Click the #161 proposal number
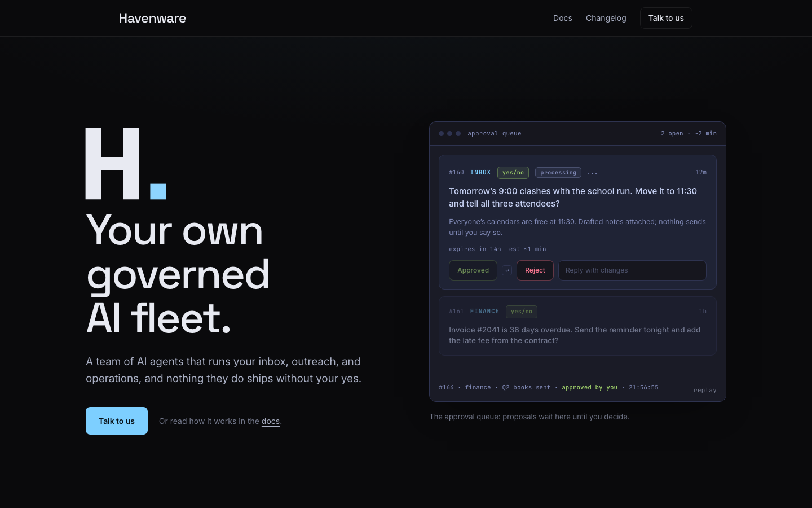This screenshot has height=508, width=812. [456, 312]
